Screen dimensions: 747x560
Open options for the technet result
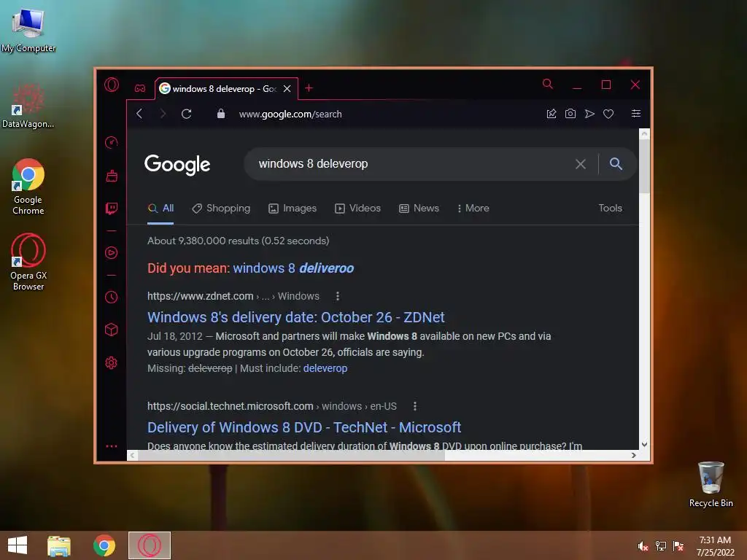415,406
